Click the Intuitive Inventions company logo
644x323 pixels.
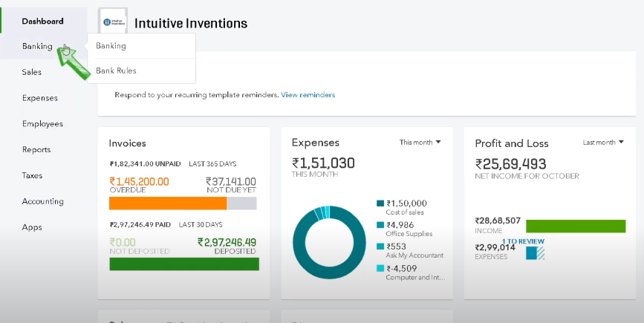114,22
